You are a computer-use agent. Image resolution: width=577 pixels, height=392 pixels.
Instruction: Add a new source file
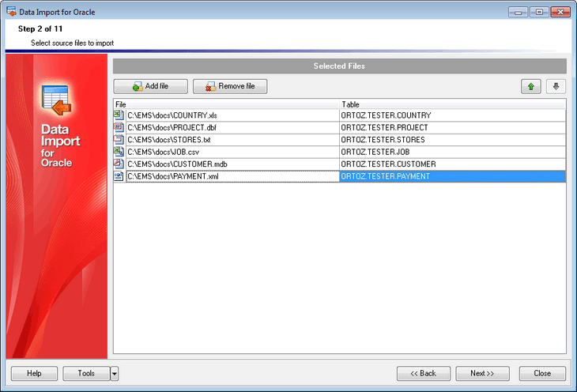pyautogui.click(x=150, y=86)
